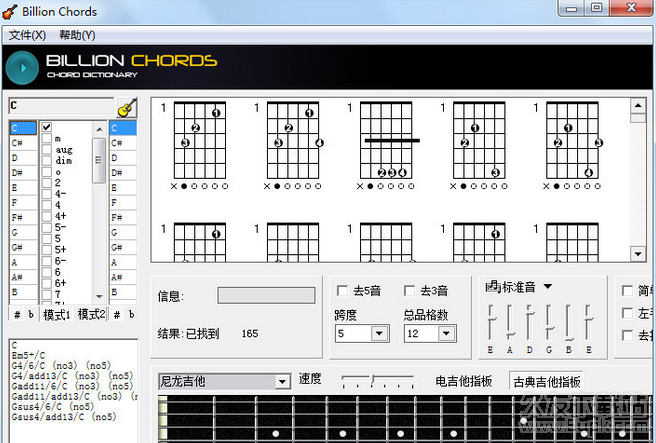Image resolution: width=656 pixels, height=443 pixels.
Task: Open the 帮助(Y) menu
Action: point(77,35)
